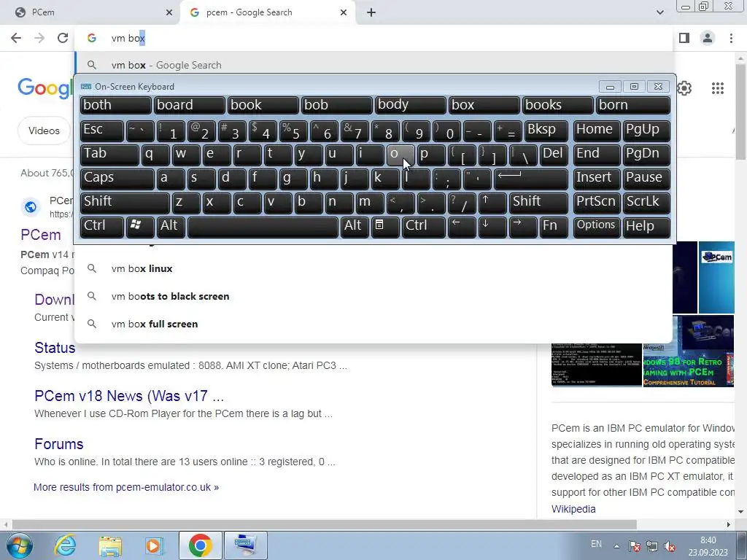Screen dimensions: 747x560
Task: Close the pcem - Google Search tab
Action: click(344, 13)
